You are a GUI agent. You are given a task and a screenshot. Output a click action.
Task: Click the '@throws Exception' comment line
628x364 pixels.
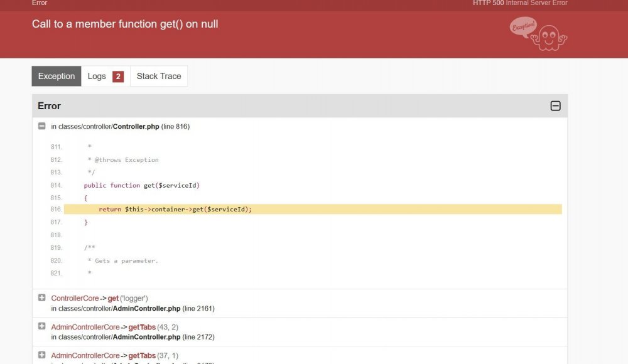click(x=123, y=160)
